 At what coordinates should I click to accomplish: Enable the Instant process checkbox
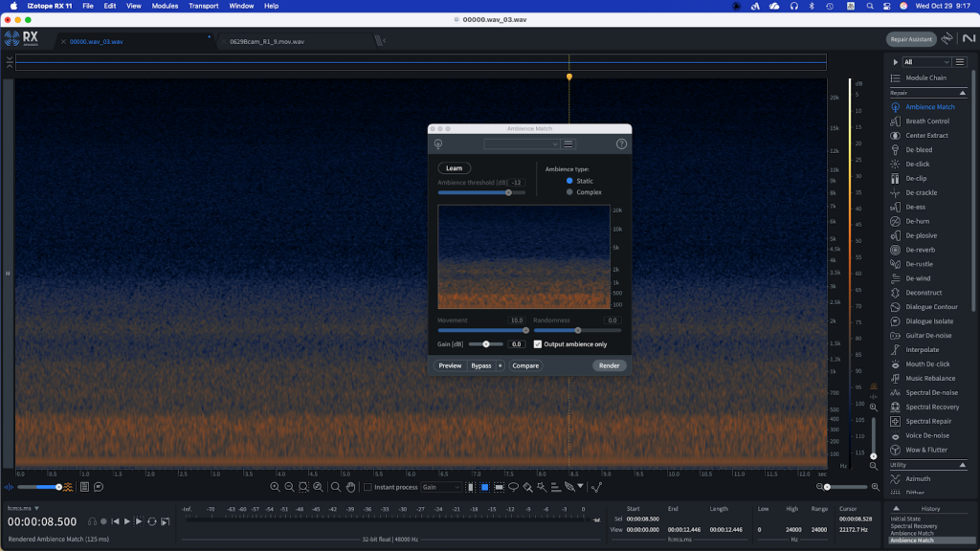(367, 487)
